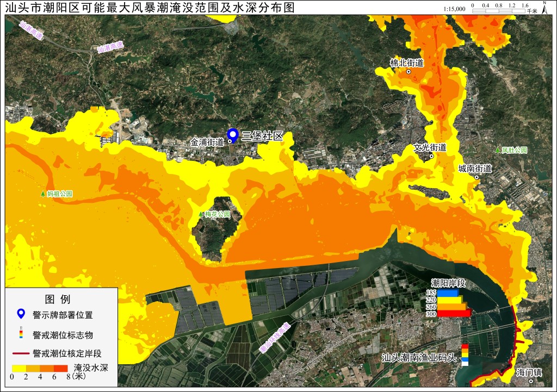This screenshot has width=557, height=392.
Task: Click the 文光街道 place name
Action: (x=430, y=147)
